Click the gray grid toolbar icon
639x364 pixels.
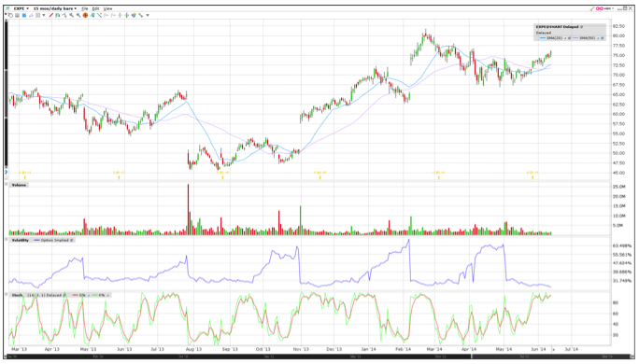click(x=17, y=15)
